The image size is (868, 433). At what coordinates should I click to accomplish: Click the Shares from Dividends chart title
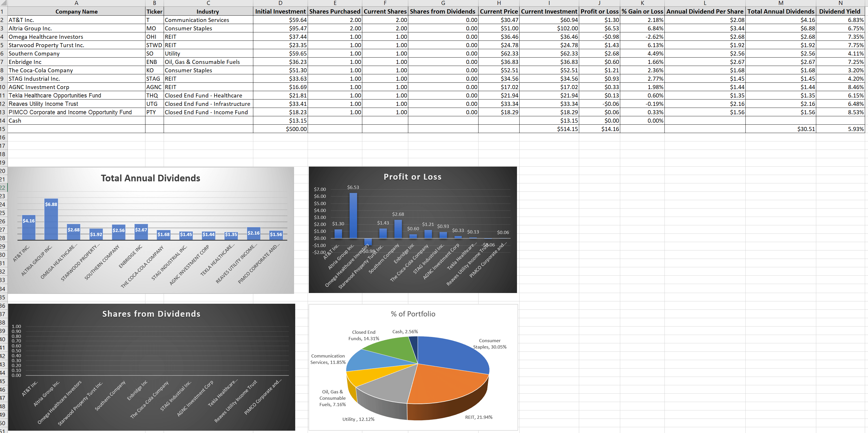(x=151, y=314)
